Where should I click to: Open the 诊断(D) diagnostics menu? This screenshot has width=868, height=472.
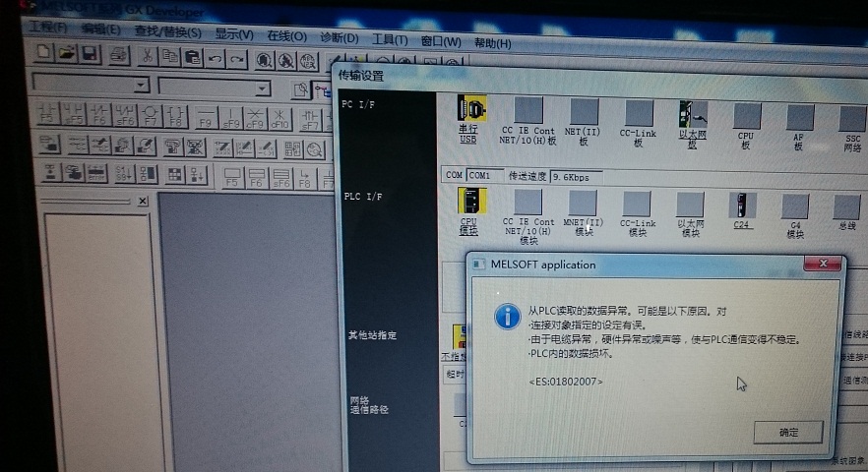point(340,37)
